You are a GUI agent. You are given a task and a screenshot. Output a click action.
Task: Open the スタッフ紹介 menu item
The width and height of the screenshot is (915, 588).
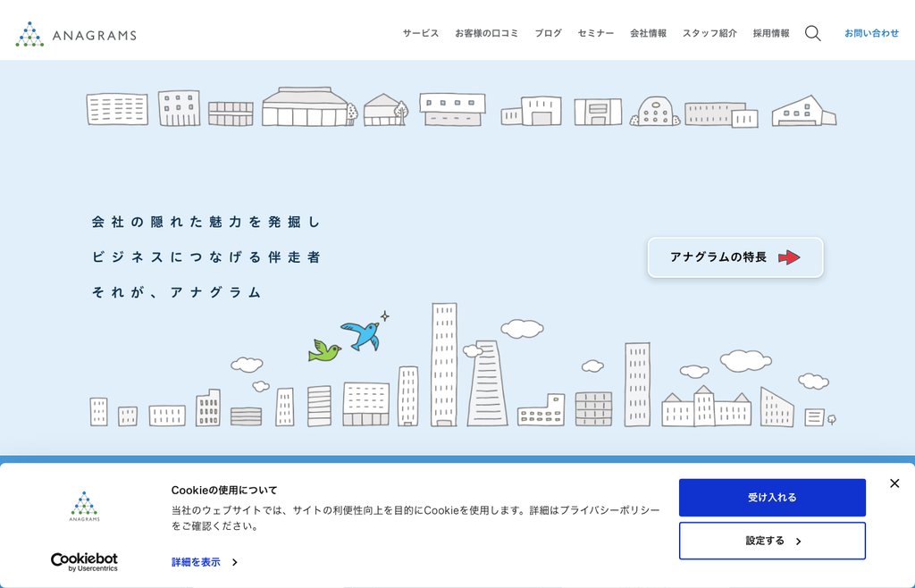(x=709, y=32)
